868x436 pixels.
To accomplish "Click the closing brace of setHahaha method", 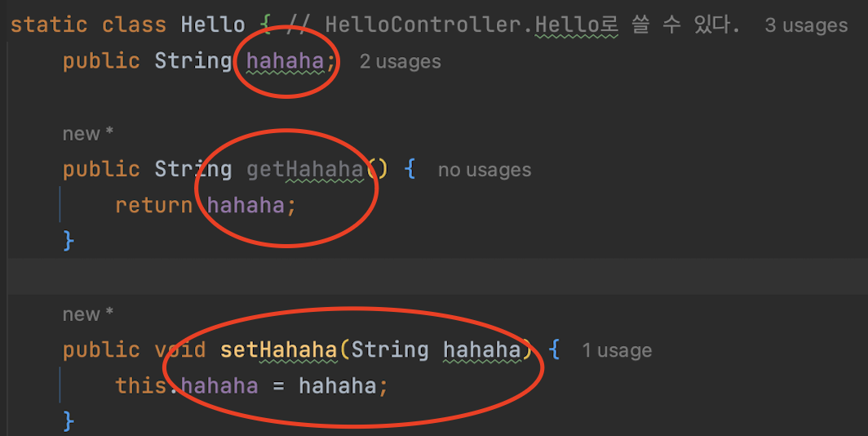I will tap(69, 421).
